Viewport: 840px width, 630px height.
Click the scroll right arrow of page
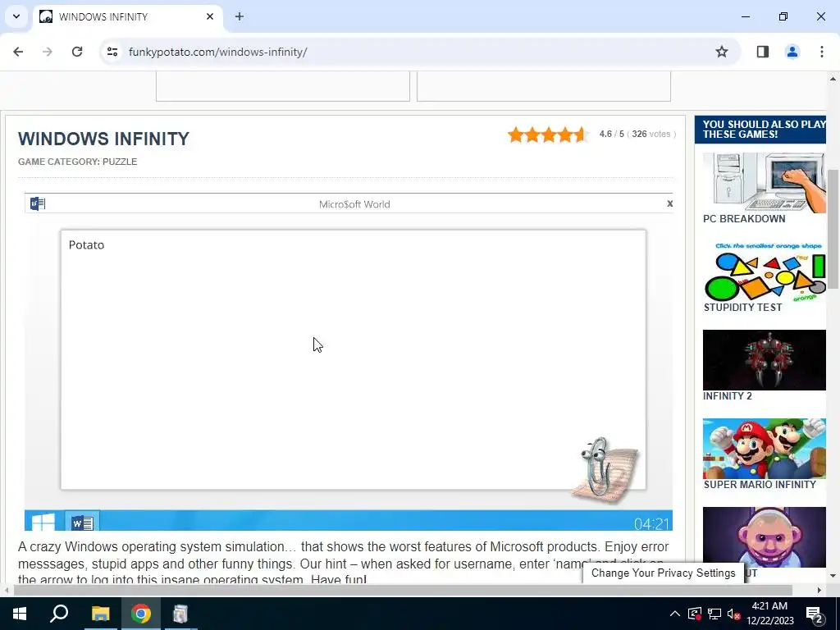(819, 591)
